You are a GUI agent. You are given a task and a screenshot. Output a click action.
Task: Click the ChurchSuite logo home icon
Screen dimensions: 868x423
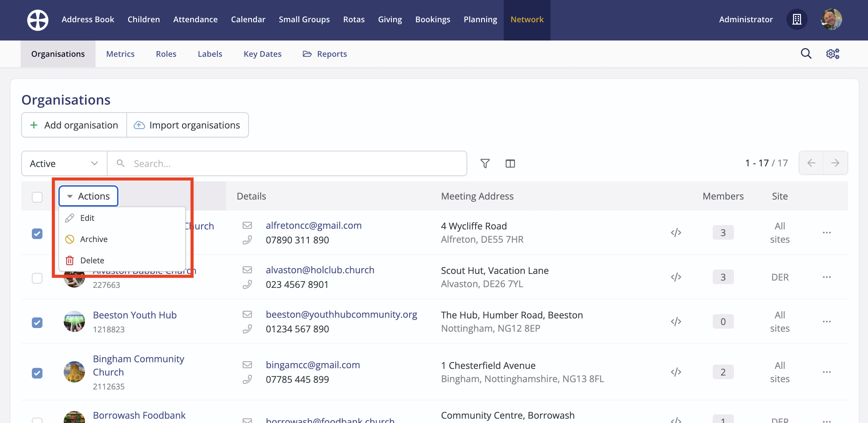[37, 20]
